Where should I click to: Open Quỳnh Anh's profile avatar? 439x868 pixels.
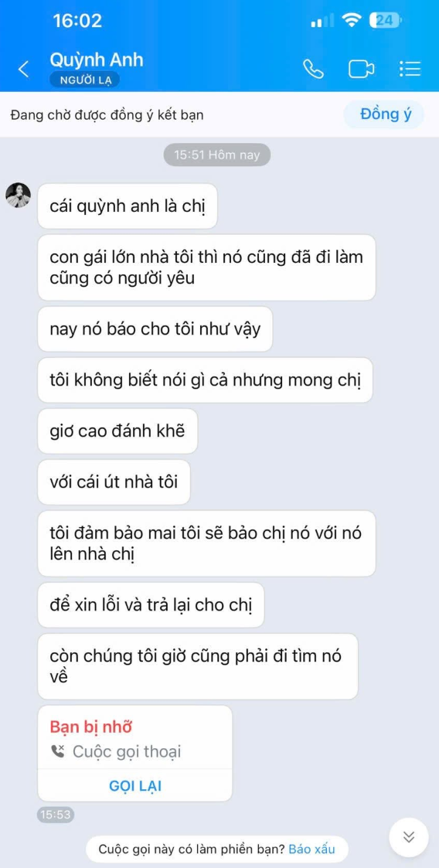point(19,195)
